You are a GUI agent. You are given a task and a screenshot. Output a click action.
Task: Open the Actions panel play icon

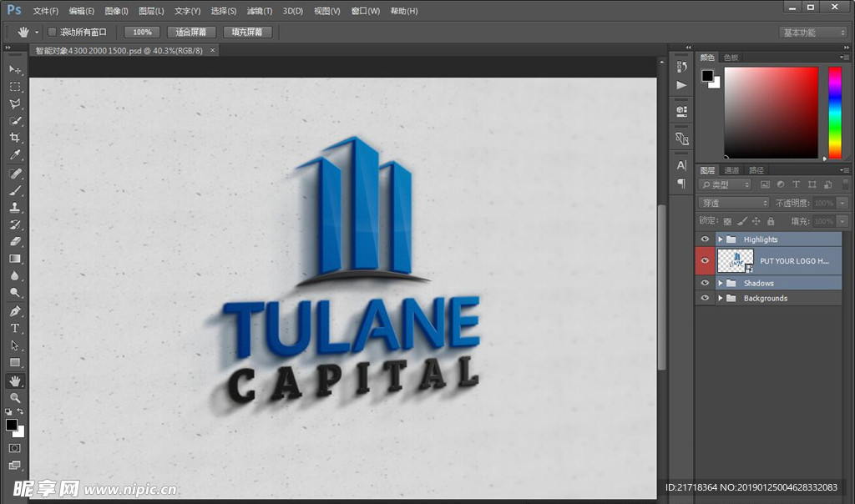pyautogui.click(x=681, y=85)
